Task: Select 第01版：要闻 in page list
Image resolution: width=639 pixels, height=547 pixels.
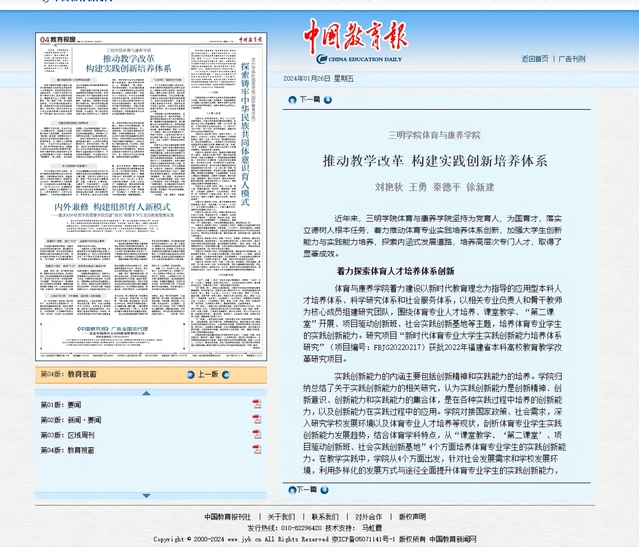Action: (x=61, y=405)
